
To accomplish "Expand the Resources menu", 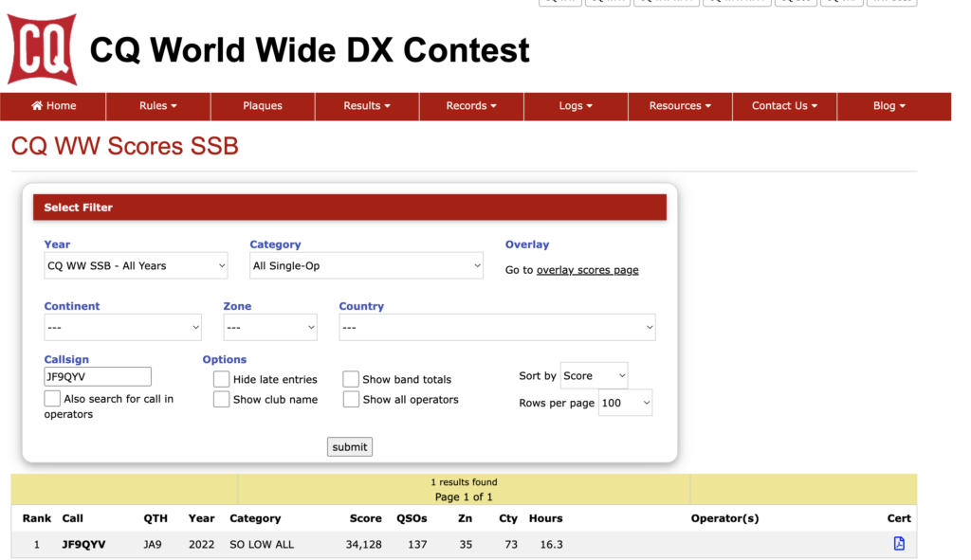I will point(680,106).
